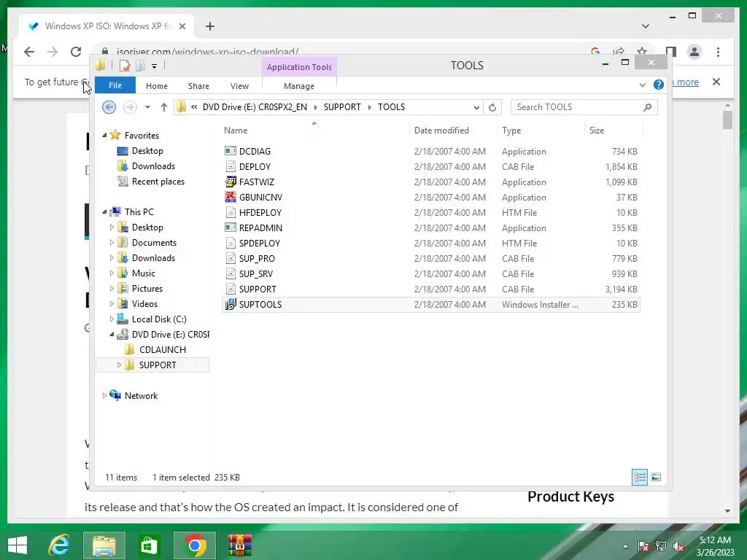Open Explorer help question mark icon

tap(659, 85)
